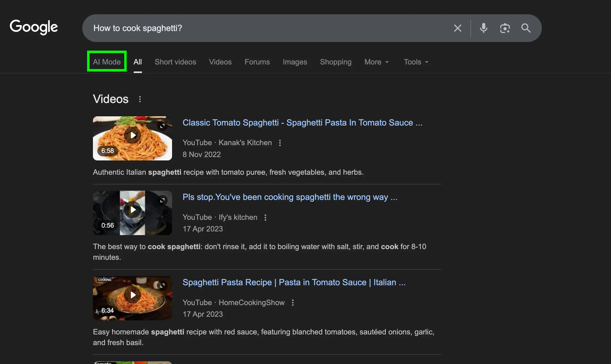Image resolution: width=611 pixels, height=364 pixels.
Task: Click the search magnifier icon
Action: (x=526, y=28)
